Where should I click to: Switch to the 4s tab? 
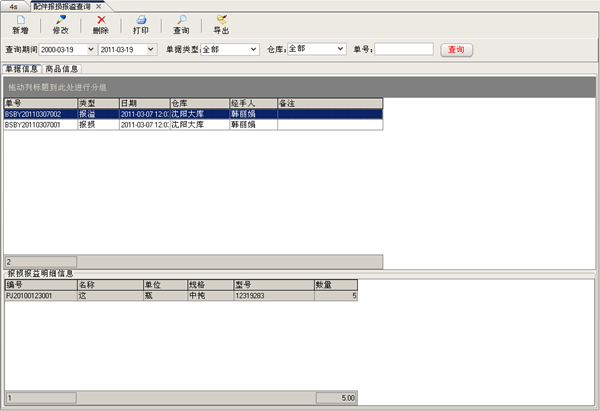(x=14, y=6)
